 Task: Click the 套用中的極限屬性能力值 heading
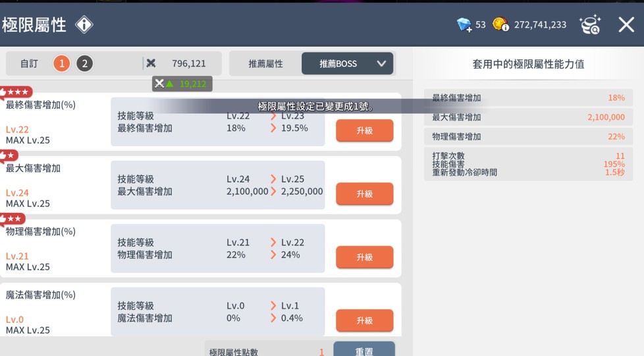529,64
